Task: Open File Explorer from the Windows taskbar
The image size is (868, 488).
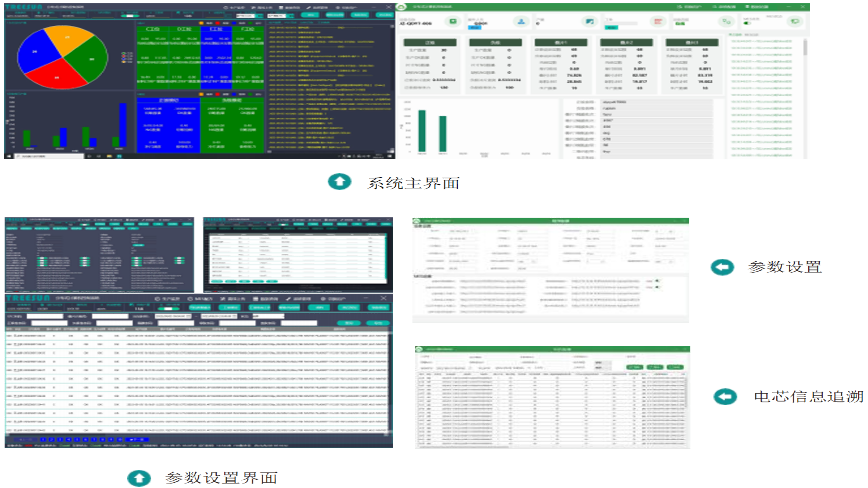Action: (109, 156)
